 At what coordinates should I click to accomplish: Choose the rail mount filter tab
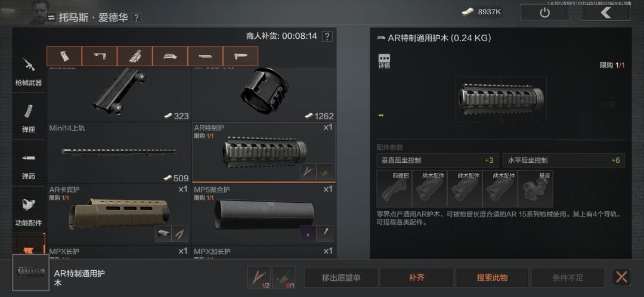pyautogui.click(x=135, y=56)
